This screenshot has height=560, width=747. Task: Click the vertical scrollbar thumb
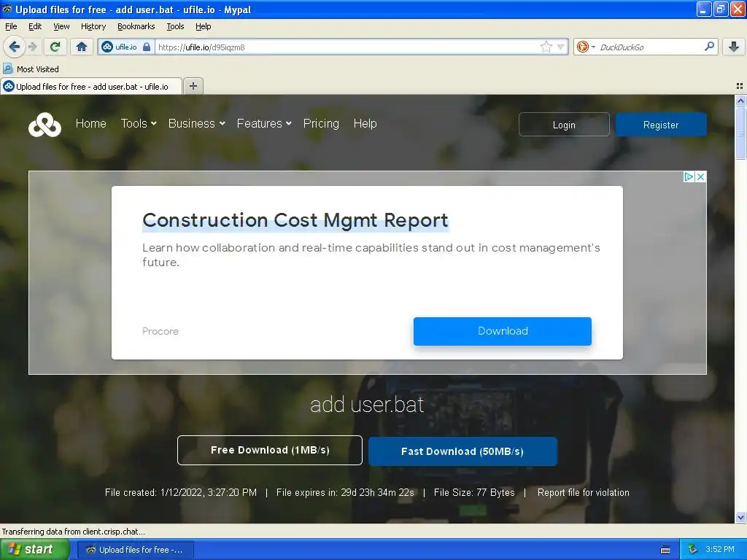tap(740, 133)
